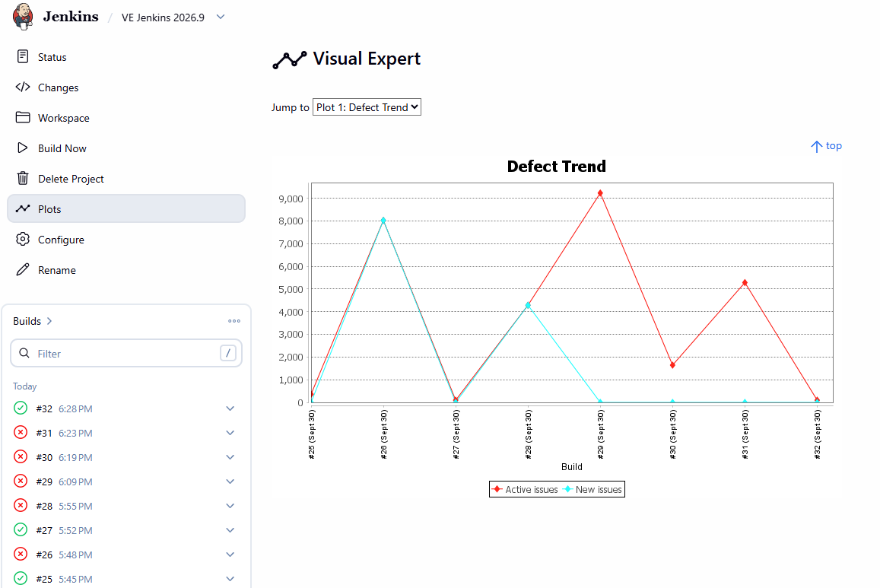Expand the build #32 chevron menu

[x=230, y=408]
